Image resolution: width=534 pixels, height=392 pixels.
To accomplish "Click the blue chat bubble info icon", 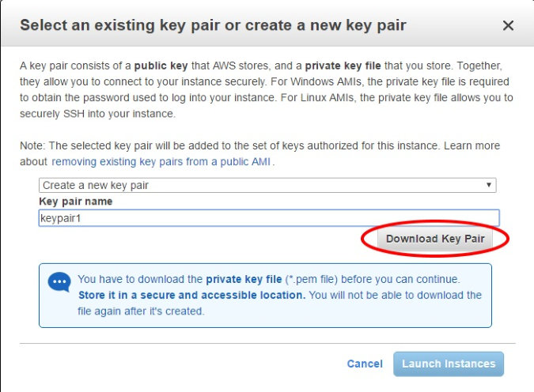I will (59, 282).
